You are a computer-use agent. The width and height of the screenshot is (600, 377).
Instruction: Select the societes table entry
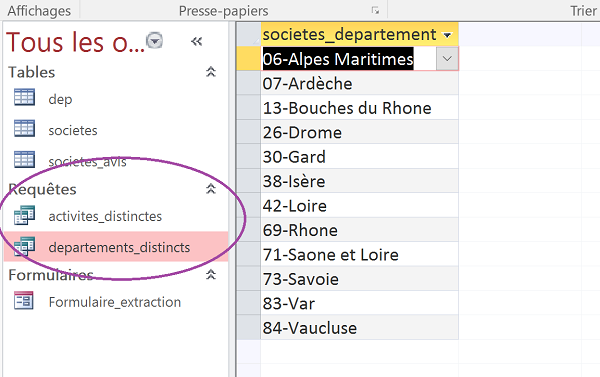pos(73,131)
